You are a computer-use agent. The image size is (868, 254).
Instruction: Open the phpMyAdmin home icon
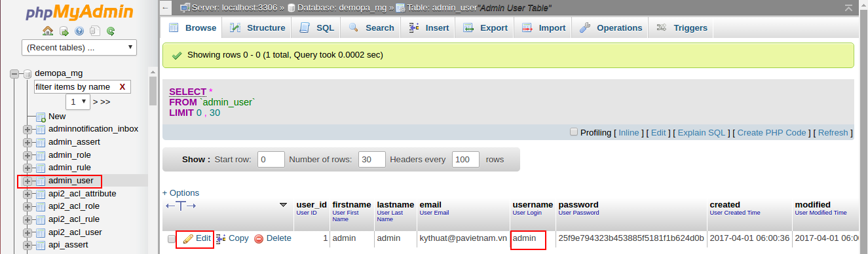48,31
